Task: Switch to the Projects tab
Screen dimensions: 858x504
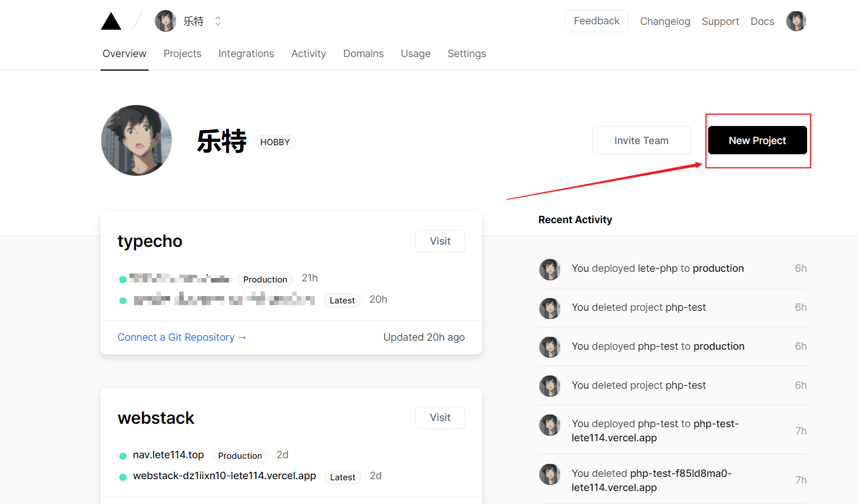Action: click(x=182, y=54)
